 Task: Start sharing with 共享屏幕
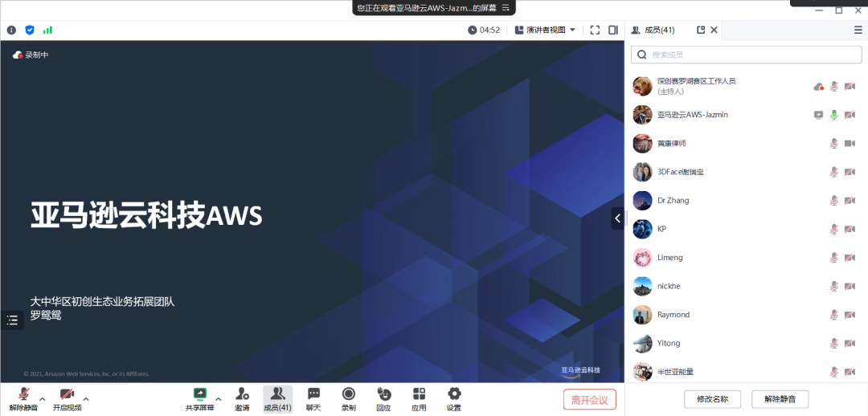[199, 399]
